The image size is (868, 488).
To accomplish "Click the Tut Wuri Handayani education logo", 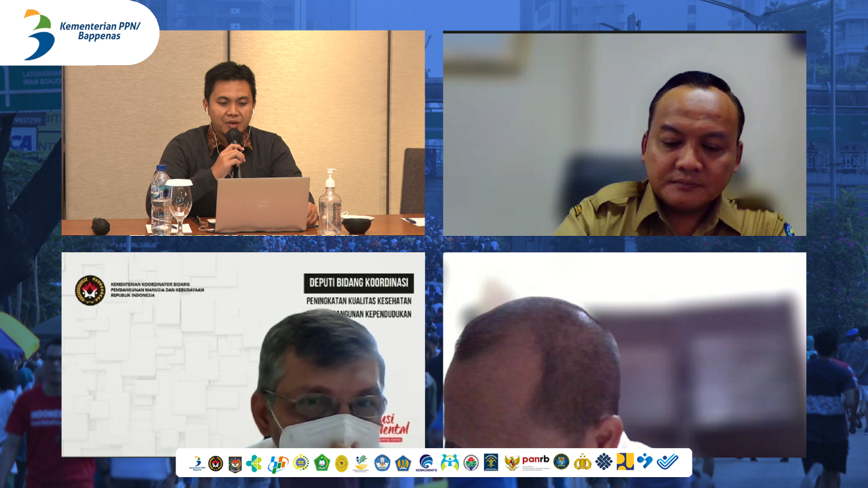I will (382, 463).
